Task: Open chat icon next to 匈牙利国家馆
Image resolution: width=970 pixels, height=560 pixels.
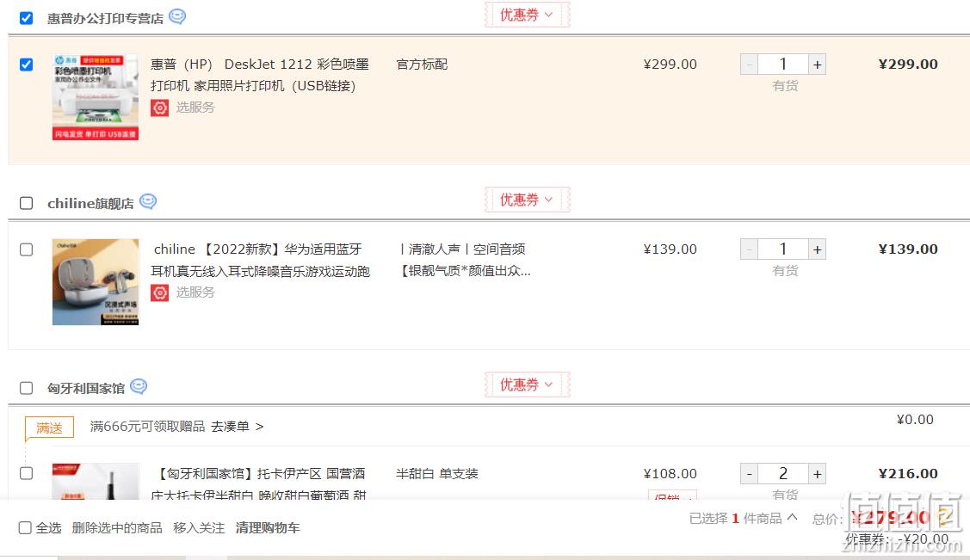Action: 139,386
